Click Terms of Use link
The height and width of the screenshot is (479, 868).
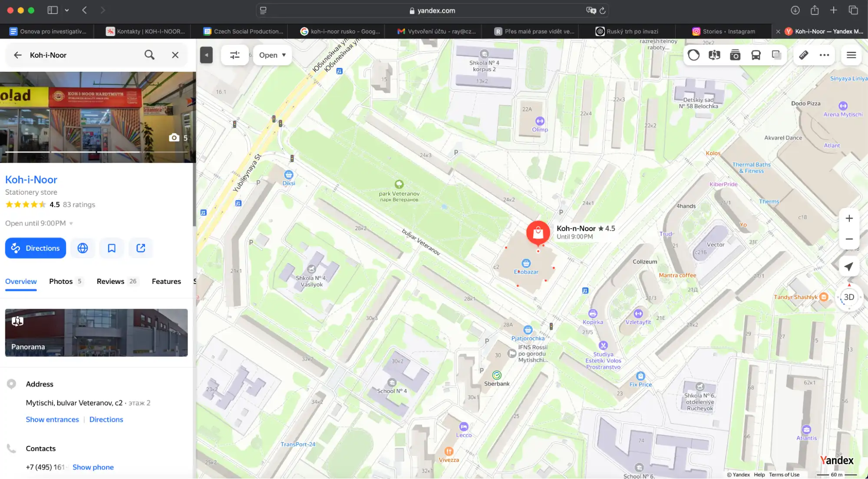[784, 475]
